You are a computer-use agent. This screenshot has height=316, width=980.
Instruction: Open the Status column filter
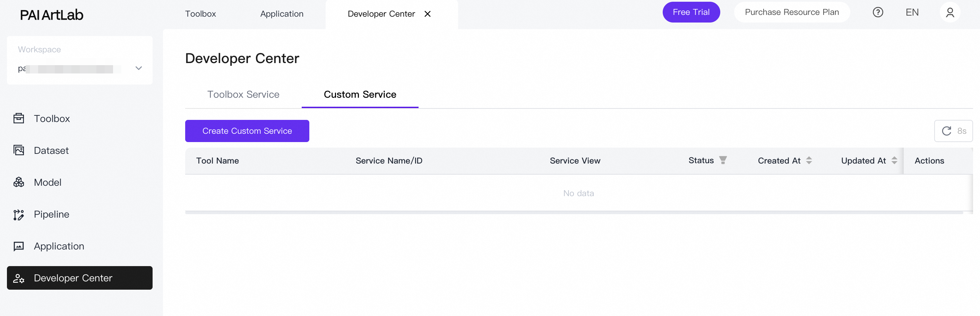(x=723, y=160)
